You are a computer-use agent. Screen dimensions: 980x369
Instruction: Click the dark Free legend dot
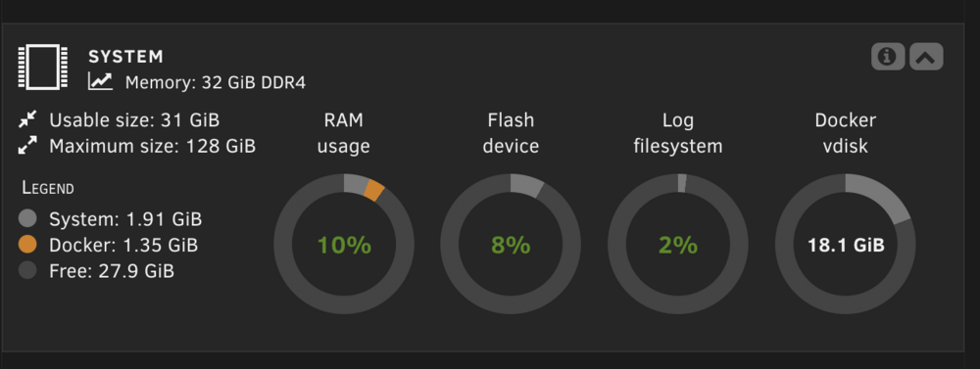(27, 271)
